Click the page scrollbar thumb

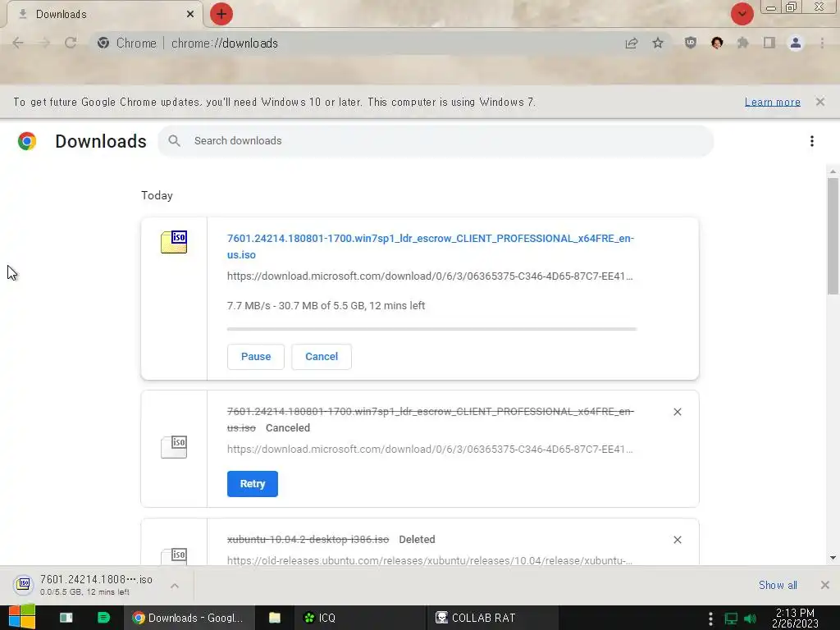tap(833, 235)
